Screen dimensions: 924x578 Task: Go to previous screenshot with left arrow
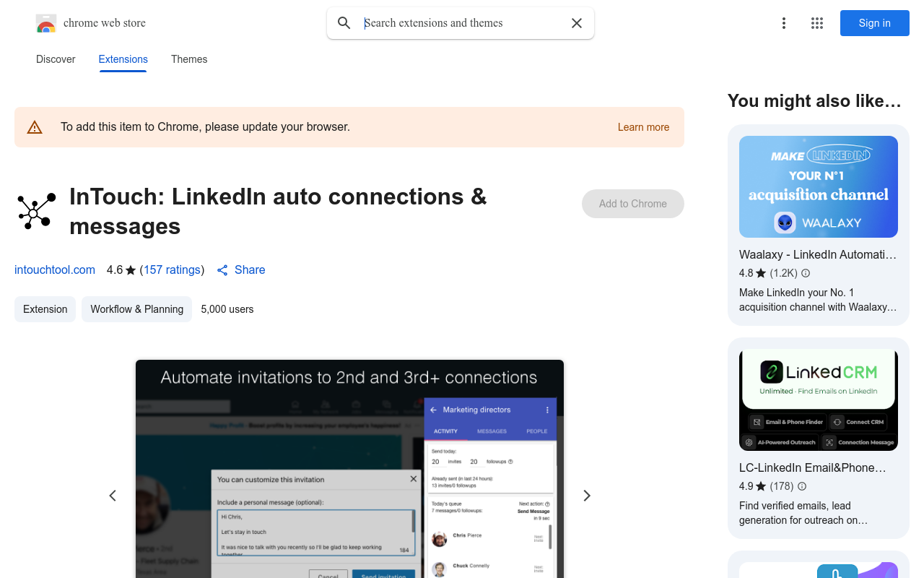(113, 496)
